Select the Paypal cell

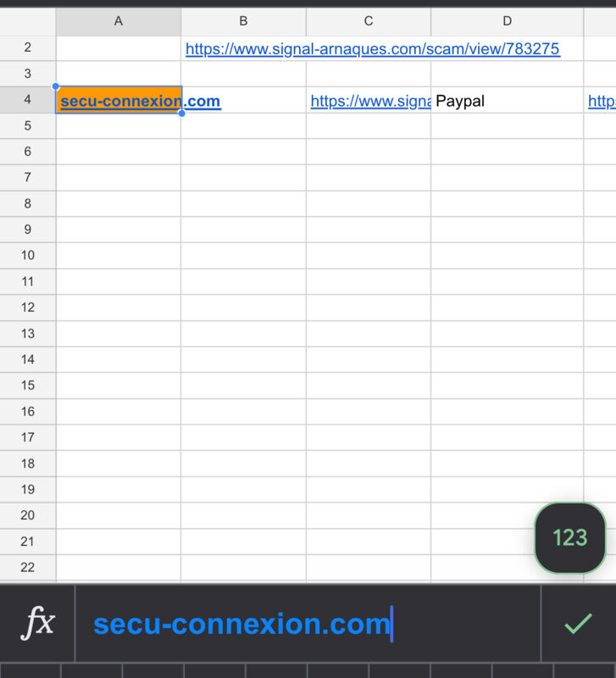[x=507, y=101]
